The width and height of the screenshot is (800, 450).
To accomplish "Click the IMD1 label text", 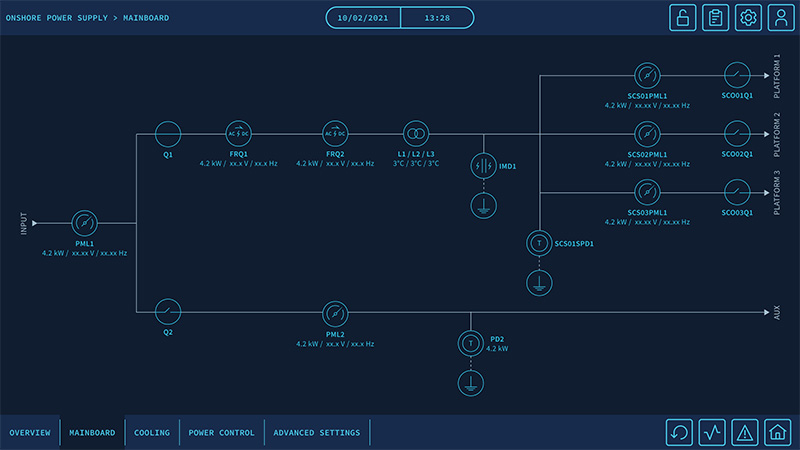I will (507, 166).
